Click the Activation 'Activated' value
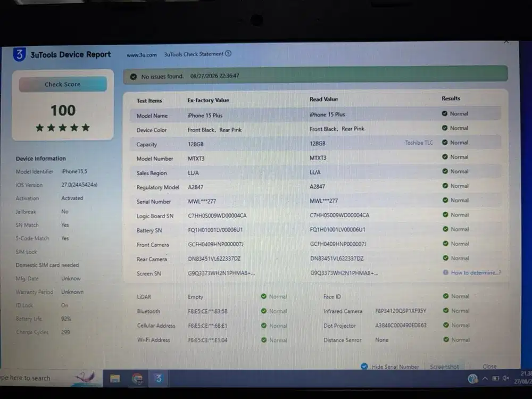Screen dimensions: 532x399 pos(72,198)
